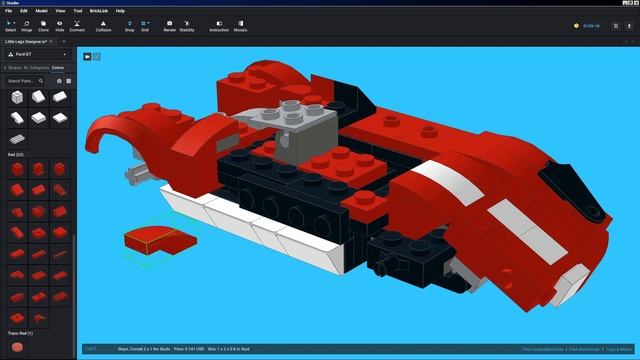The image size is (640, 360).
Task: Click the Trans-Red (1) color group heading
Action: pyautogui.click(x=20, y=333)
